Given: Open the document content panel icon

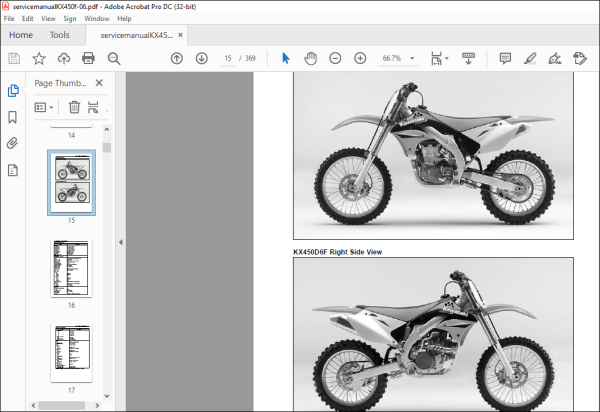Looking at the screenshot, I should click(x=13, y=170).
